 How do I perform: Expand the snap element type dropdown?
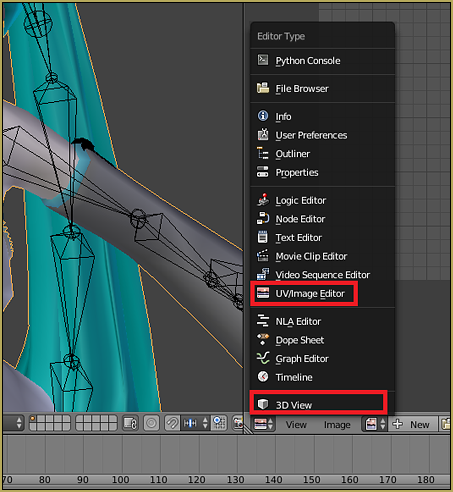[195, 423]
